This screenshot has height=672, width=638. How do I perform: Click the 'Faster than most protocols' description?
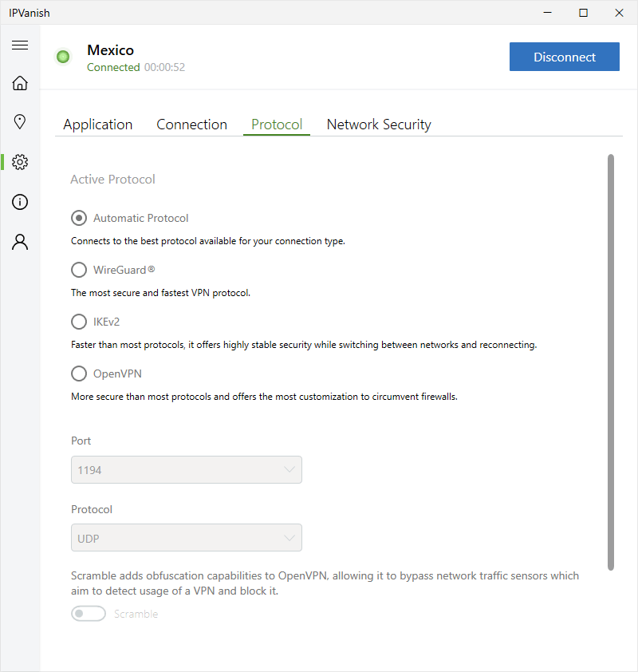(304, 345)
